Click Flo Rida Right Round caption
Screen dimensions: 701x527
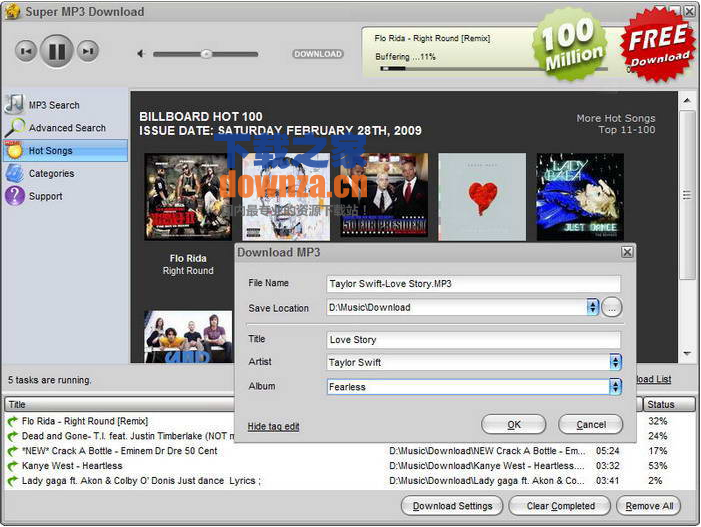pyautogui.click(x=188, y=265)
